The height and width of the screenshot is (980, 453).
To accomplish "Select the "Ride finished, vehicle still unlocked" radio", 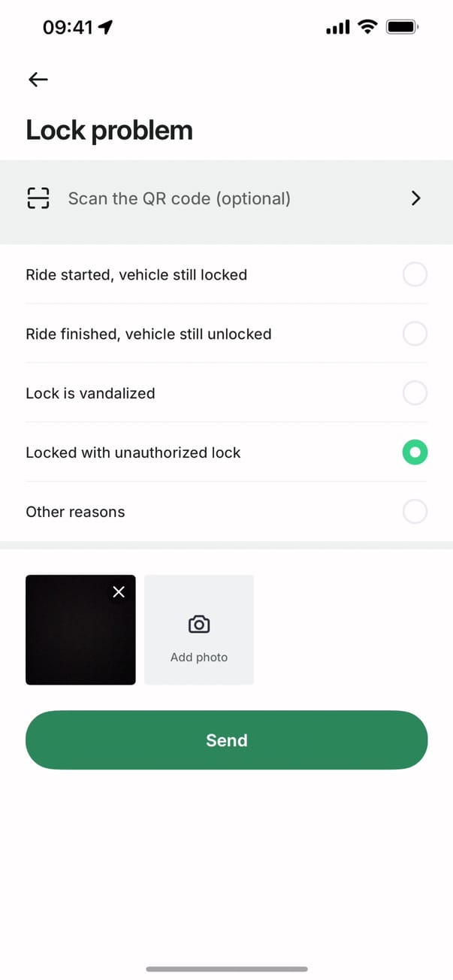I will pos(415,333).
